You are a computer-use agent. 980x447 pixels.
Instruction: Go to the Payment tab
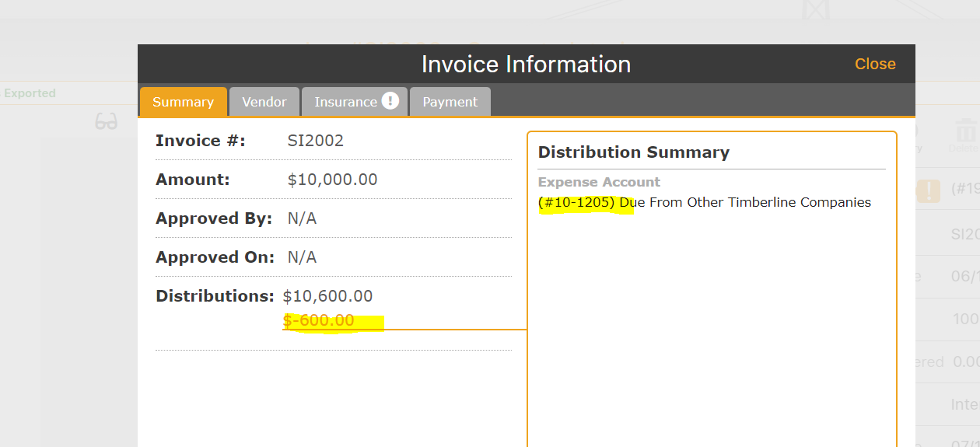tap(450, 102)
